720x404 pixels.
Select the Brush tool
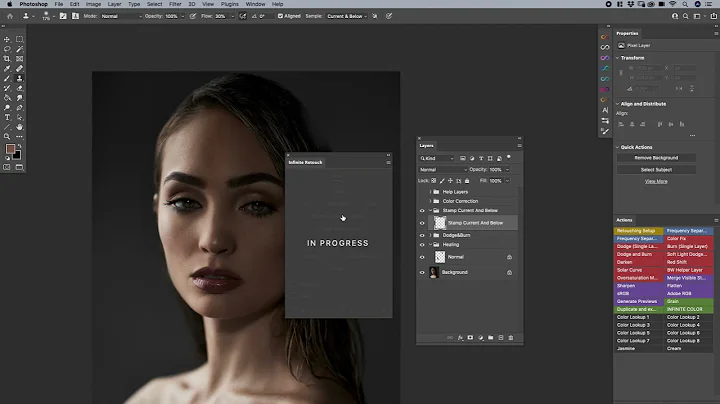coord(7,79)
